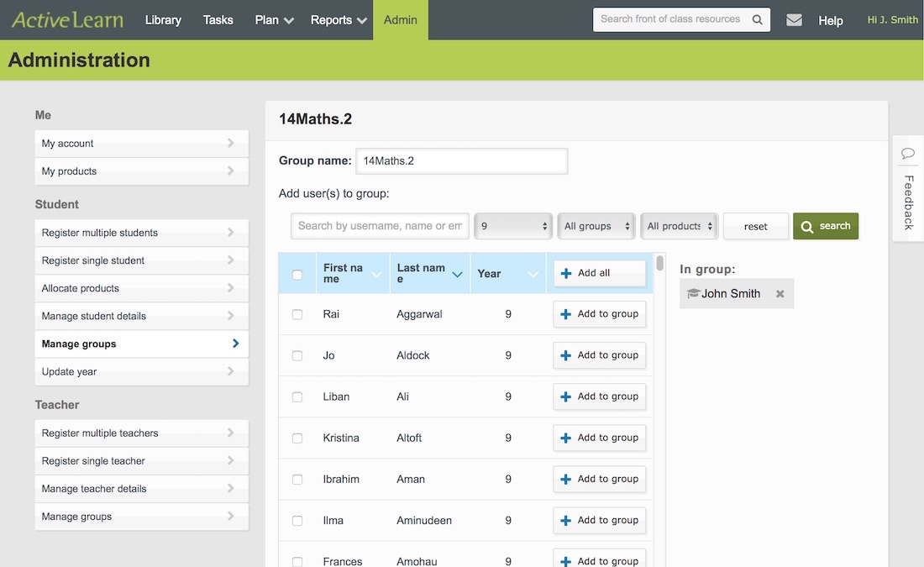Viewport: 924px width, 567px height.
Task: Open the All products dropdown filter
Action: pos(679,226)
